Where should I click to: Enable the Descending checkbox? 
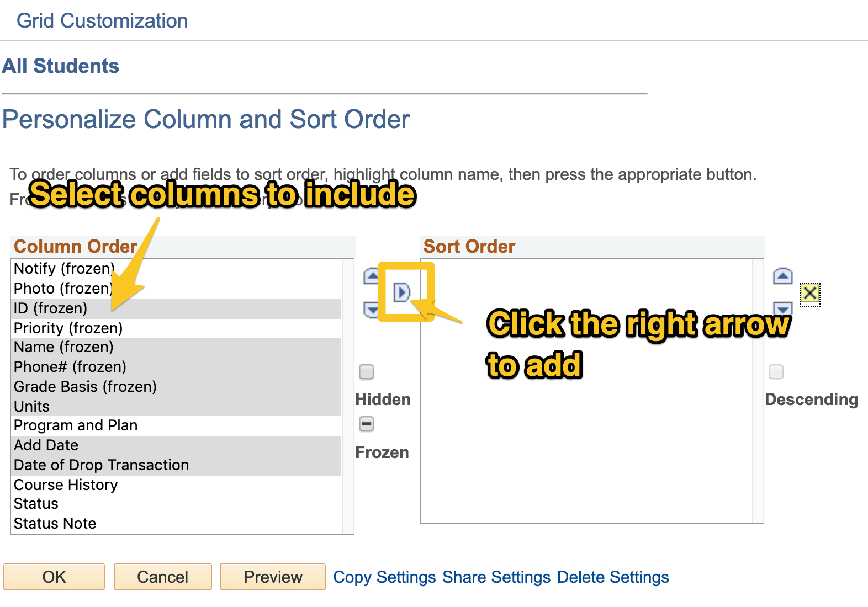tap(776, 371)
